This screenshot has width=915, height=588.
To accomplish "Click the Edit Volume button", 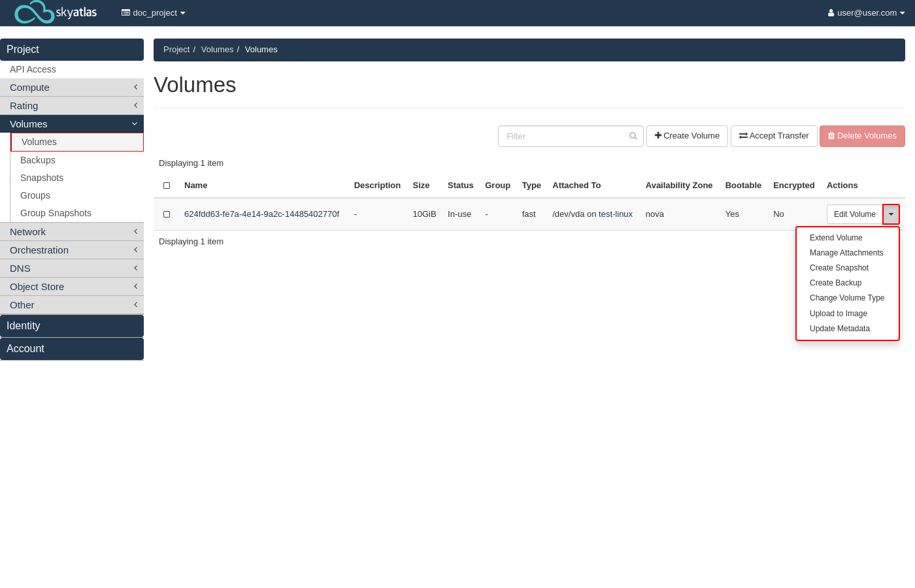I will coord(854,214).
